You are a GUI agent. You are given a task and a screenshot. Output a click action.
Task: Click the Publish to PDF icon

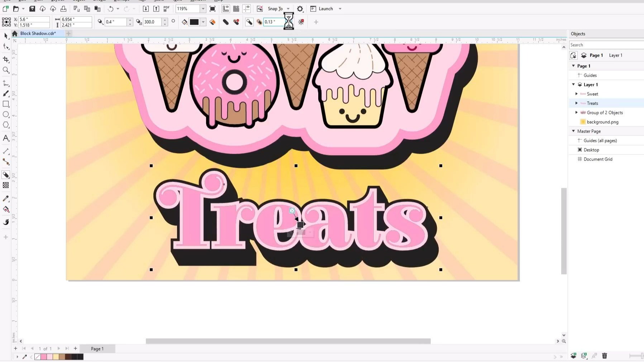(166, 9)
